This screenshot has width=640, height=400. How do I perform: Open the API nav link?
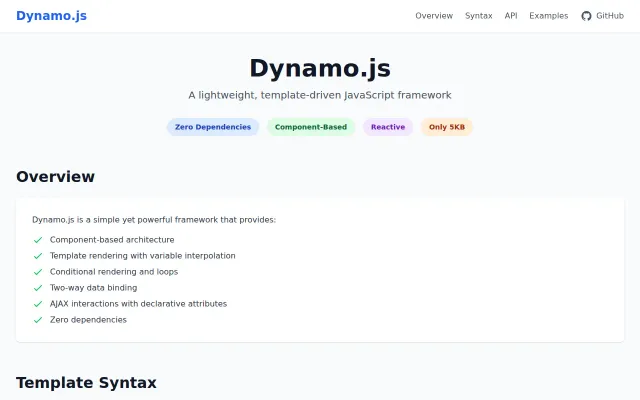(x=511, y=16)
